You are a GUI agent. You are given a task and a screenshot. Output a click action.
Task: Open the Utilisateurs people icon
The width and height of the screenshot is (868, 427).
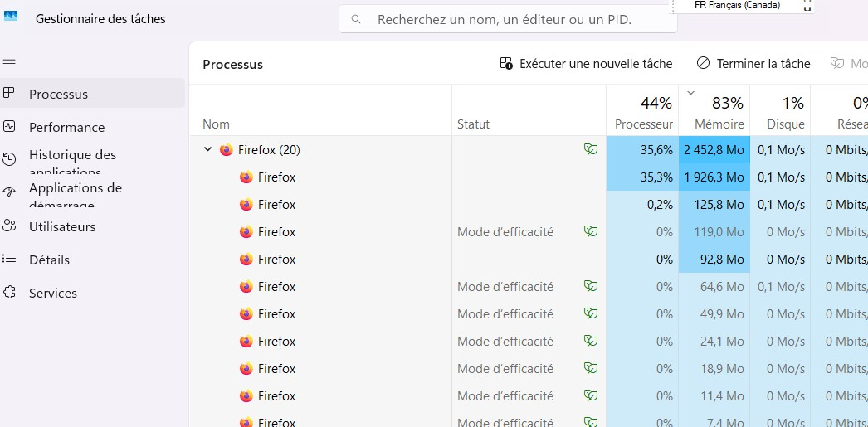[x=9, y=226]
